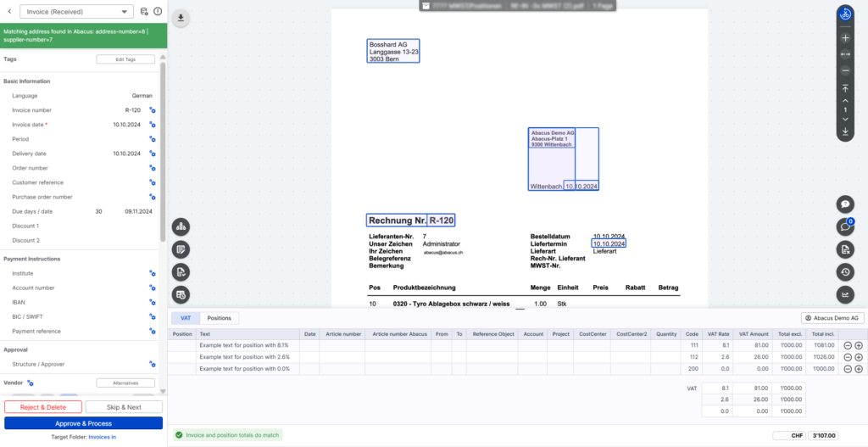The width and height of the screenshot is (868, 447).
Task: Remove the 8.1% VAT row
Action: [847, 345]
